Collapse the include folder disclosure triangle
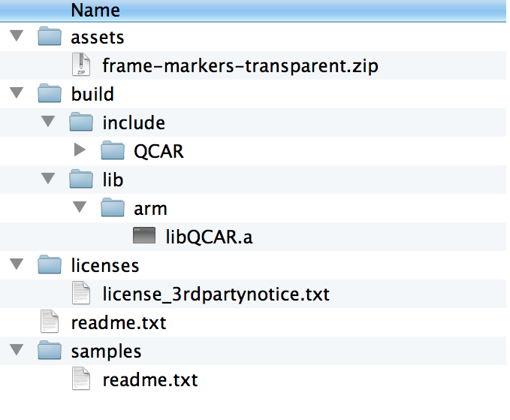This screenshot has height=420, width=510. coord(48,121)
